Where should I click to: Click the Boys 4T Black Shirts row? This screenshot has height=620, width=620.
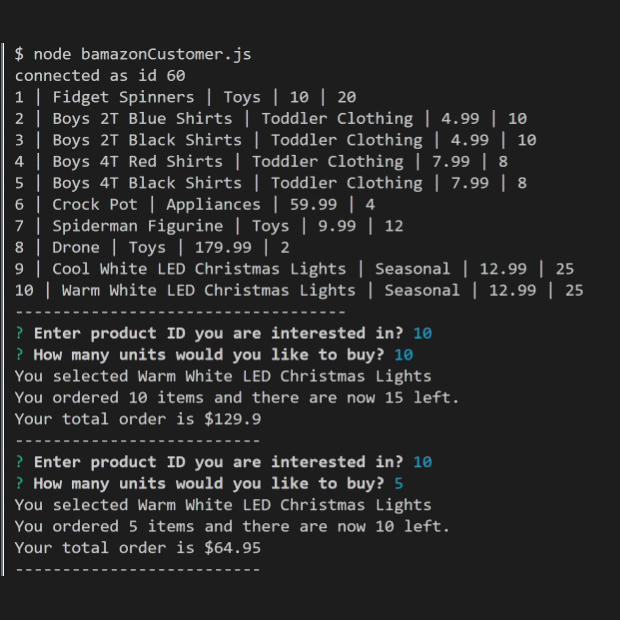click(x=271, y=183)
